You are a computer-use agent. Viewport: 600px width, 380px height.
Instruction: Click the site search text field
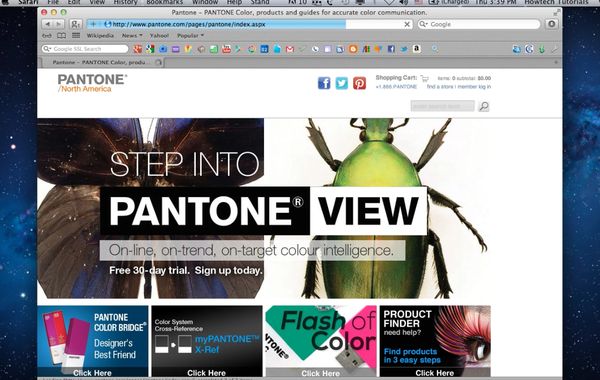(x=442, y=106)
